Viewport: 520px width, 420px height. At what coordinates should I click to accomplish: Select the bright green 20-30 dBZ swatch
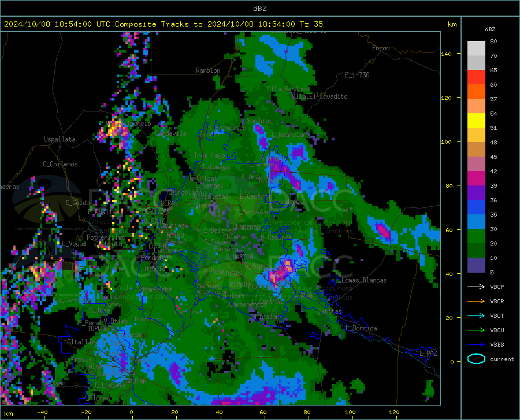(x=476, y=236)
